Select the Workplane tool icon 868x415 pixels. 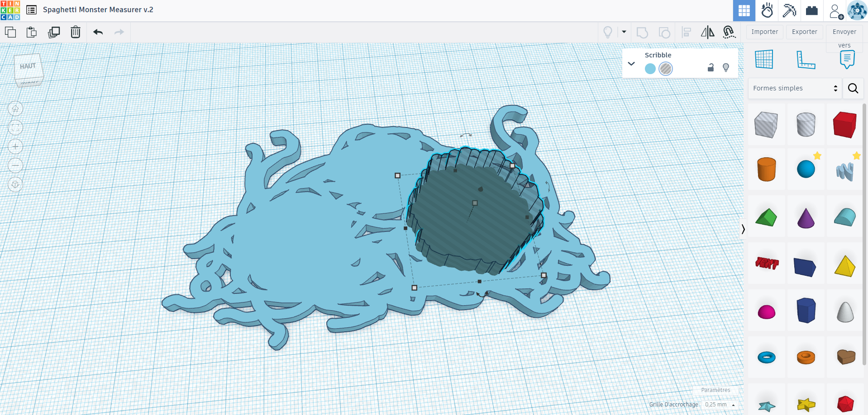coord(764,59)
